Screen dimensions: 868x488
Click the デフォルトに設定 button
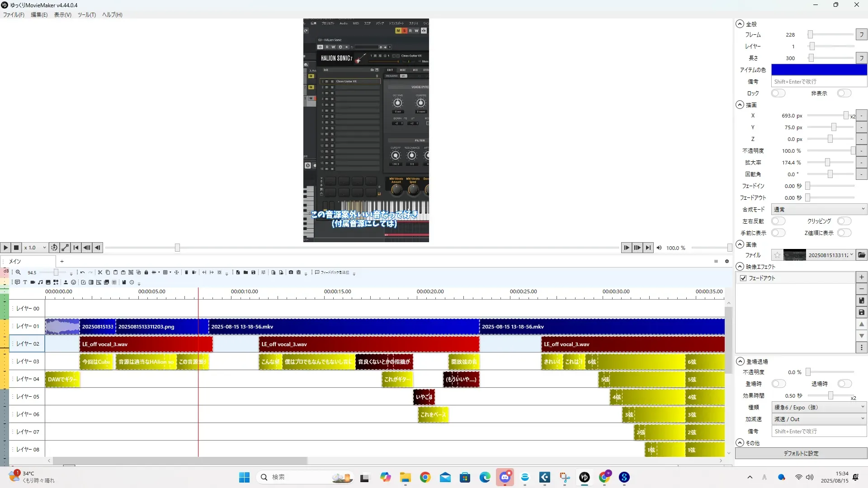click(801, 453)
